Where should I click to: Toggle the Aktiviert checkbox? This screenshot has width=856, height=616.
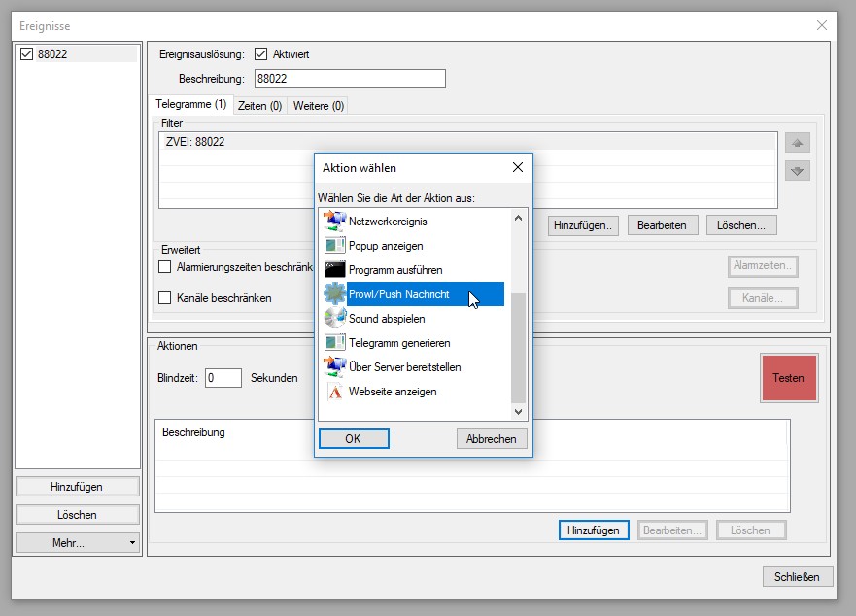click(x=260, y=54)
